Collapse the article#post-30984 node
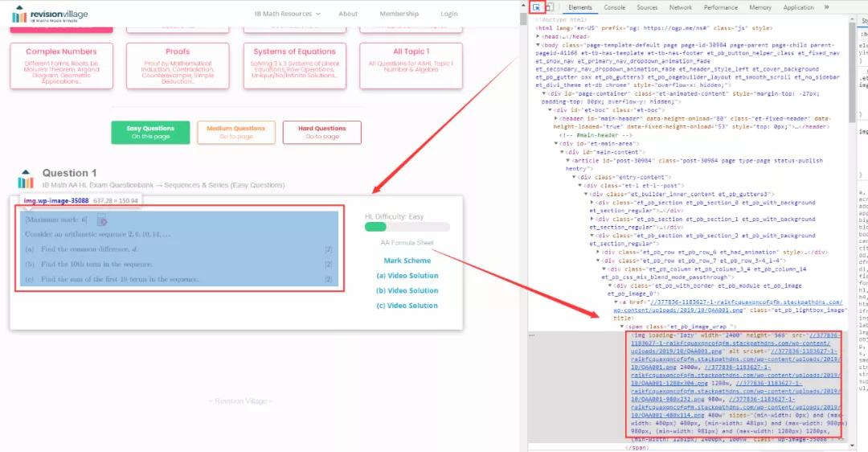 click(x=568, y=161)
